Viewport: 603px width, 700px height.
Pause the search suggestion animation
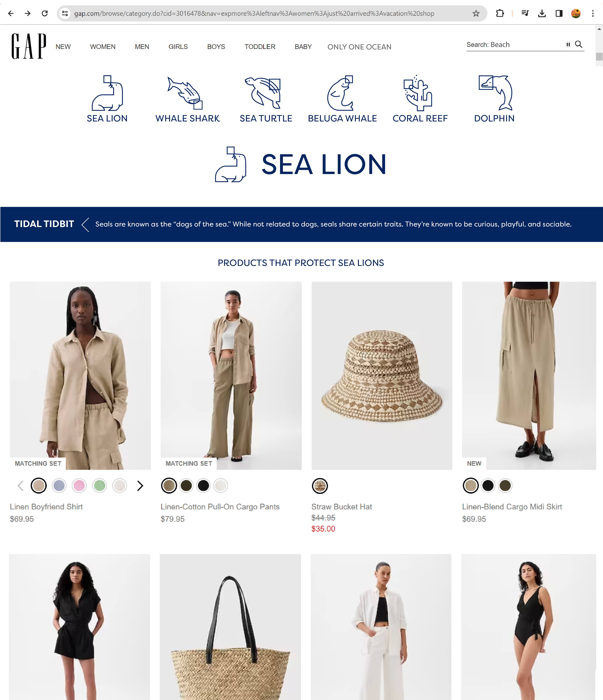pos(568,44)
